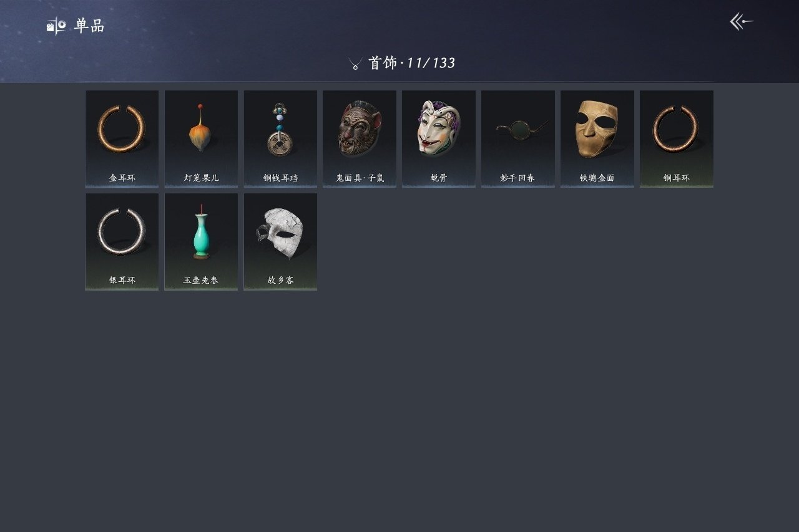Click the 故乡客 name label
799x532 pixels.
coord(280,280)
